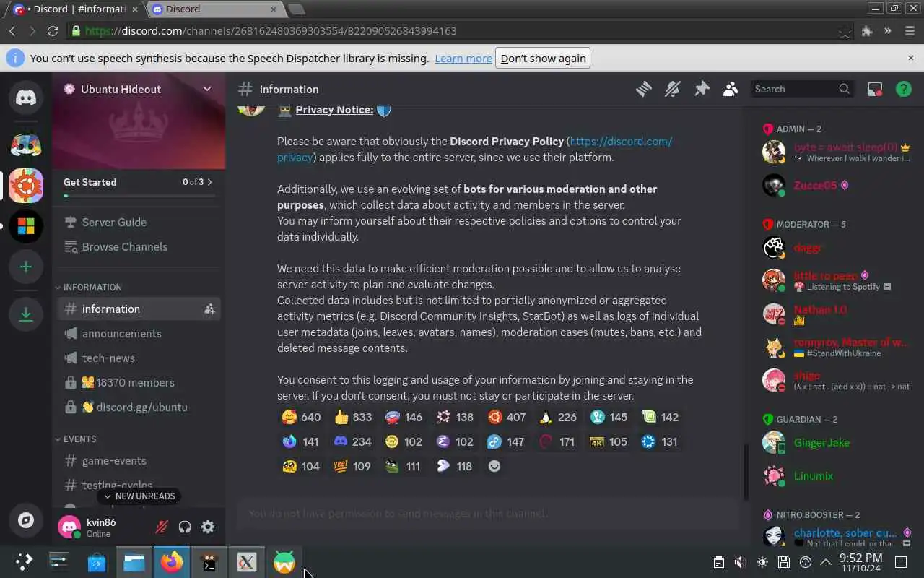Screen dimensions: 924x578
Task: Click the site lock icon in address bar
Action: [x=76, y=31]
